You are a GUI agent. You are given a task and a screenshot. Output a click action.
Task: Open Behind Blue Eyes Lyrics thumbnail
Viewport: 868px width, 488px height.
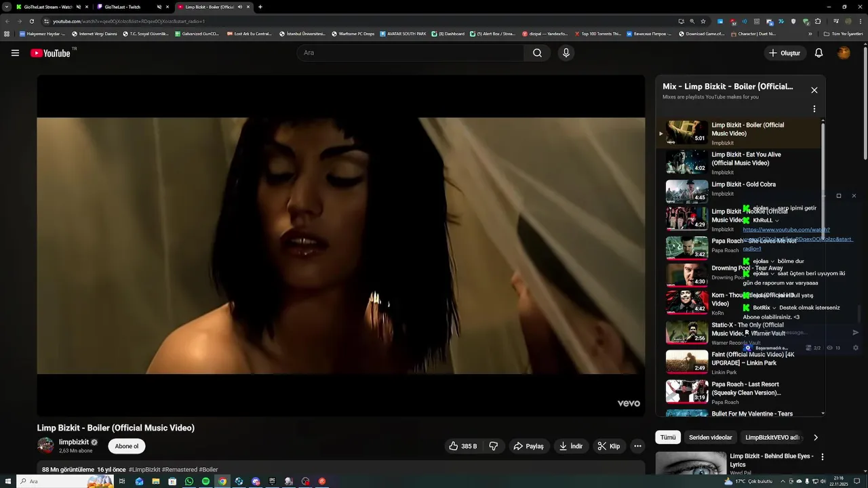tap(691, 463)
